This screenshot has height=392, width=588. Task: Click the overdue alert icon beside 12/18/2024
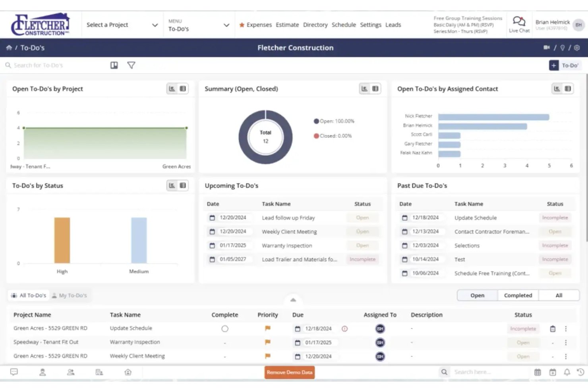344,329
